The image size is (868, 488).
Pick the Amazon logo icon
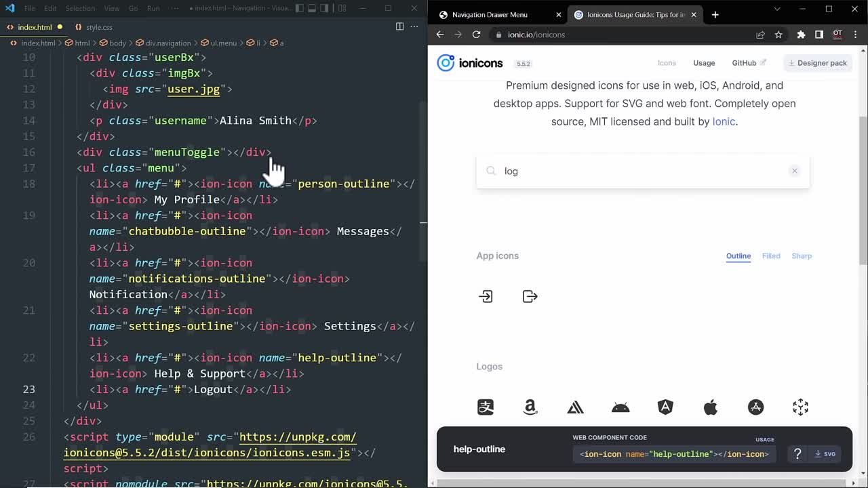530,407
